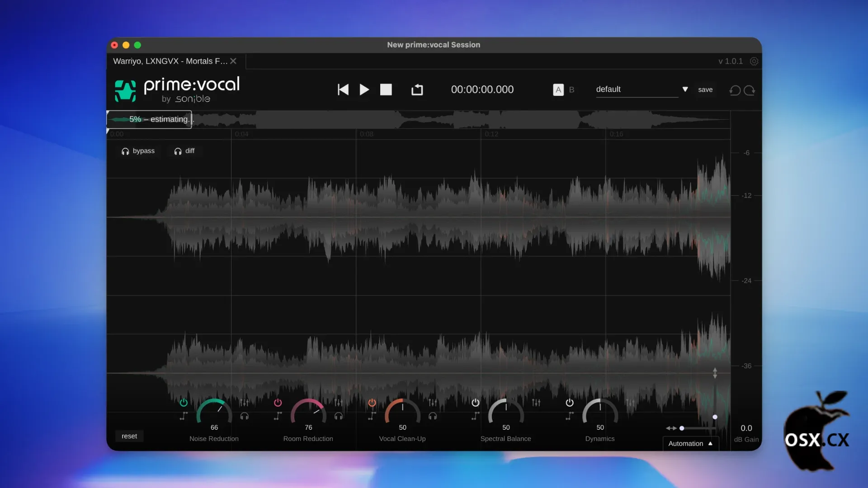The image size is (868, 488).
Task: Click the Vocal Clean-Up automation curve icon
Action: point(372,416)
